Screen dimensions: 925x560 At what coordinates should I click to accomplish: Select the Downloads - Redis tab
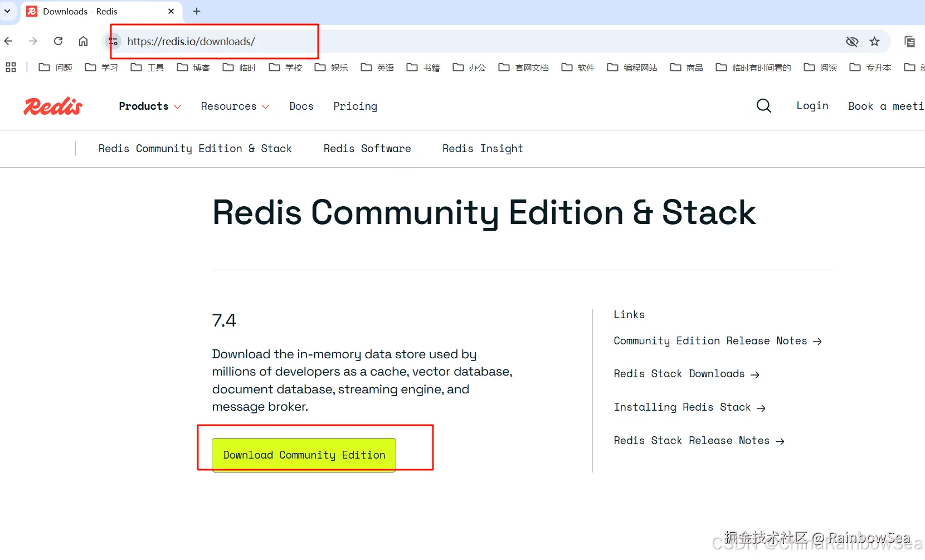[x=100, y=11]
